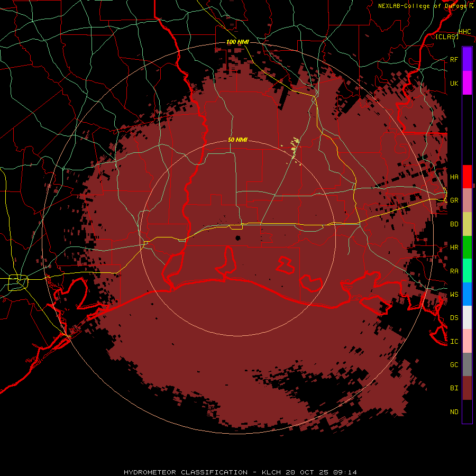476x476 pixels.
Task: Click the 'KLCH' radar site identifier
Action: tap(271, 472)
